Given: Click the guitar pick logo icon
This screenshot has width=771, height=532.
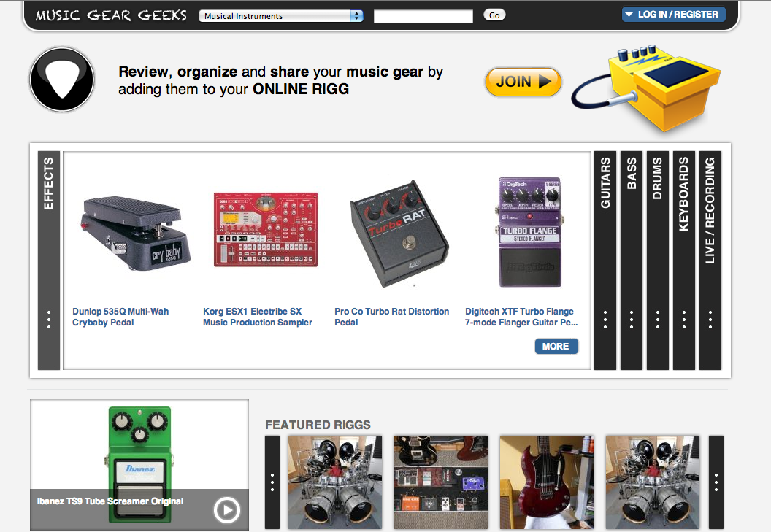Looking at the screenshot, I should pos(62,80).
